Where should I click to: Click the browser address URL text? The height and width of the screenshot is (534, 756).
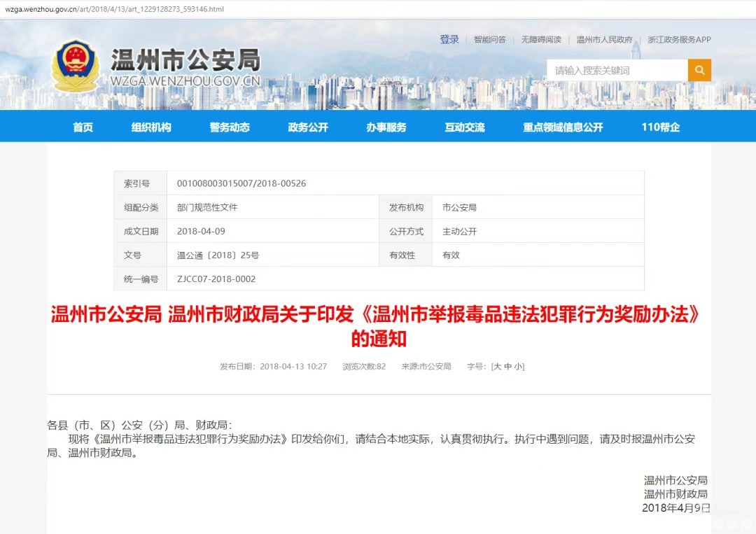[114, 8]
